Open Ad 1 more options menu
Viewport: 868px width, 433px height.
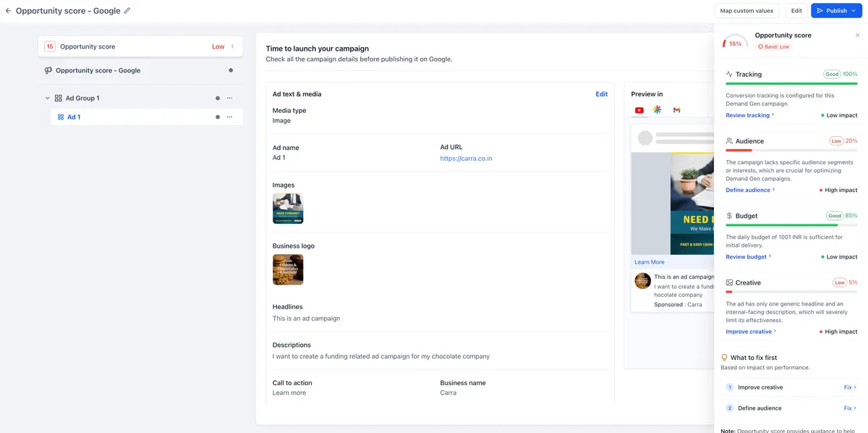pyautogui.click(x=229, y=117)
